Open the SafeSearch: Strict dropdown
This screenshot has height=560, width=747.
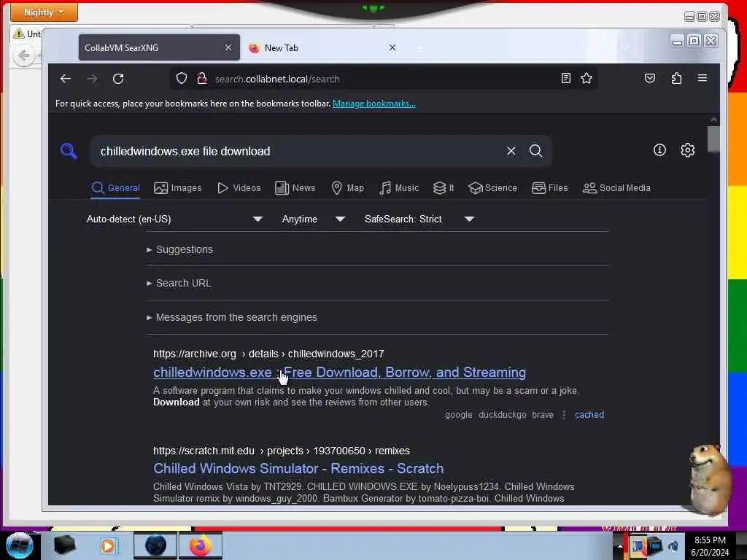coord(419,219)
